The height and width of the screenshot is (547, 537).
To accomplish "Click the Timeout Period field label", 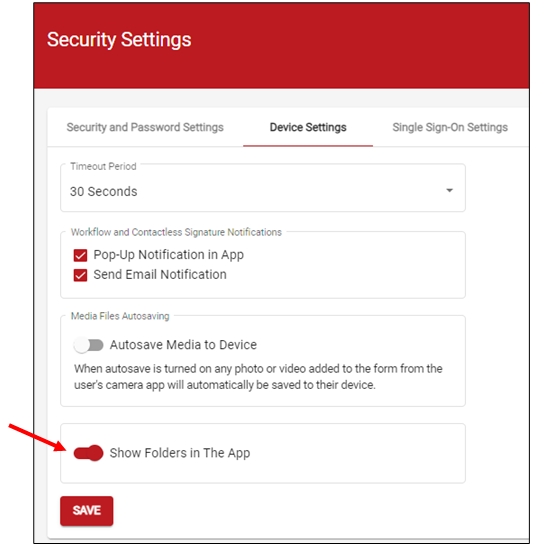I will click(103, 166).
